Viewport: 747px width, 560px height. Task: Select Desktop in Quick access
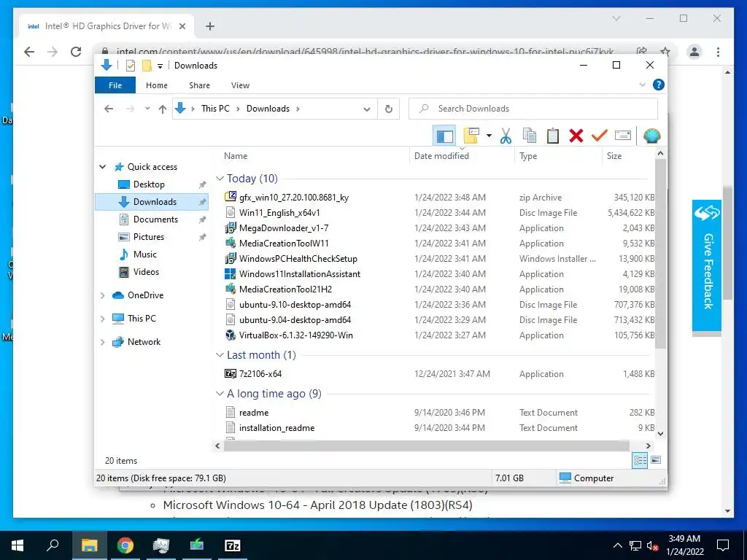coord(149,184)
